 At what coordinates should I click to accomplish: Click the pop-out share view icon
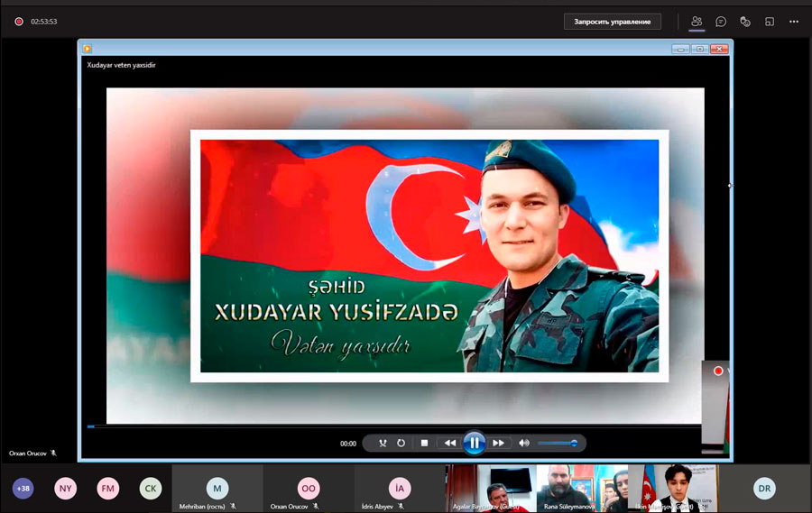[770, 22]
